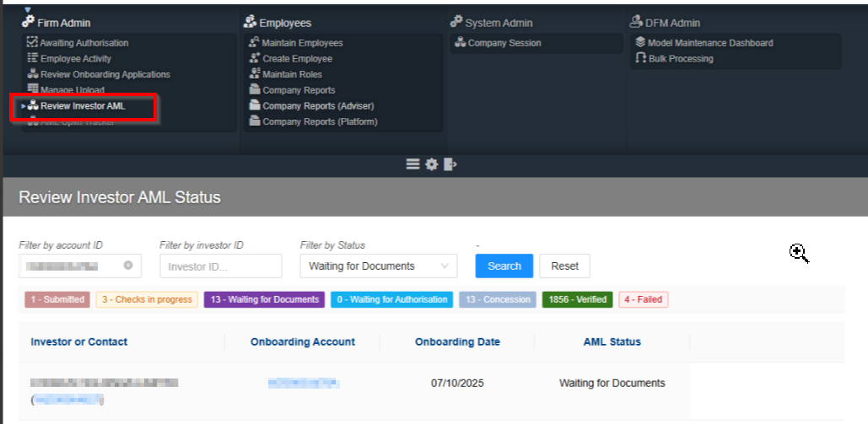Click the Company Session icon
Screen dimensions: 868x424
460,42
